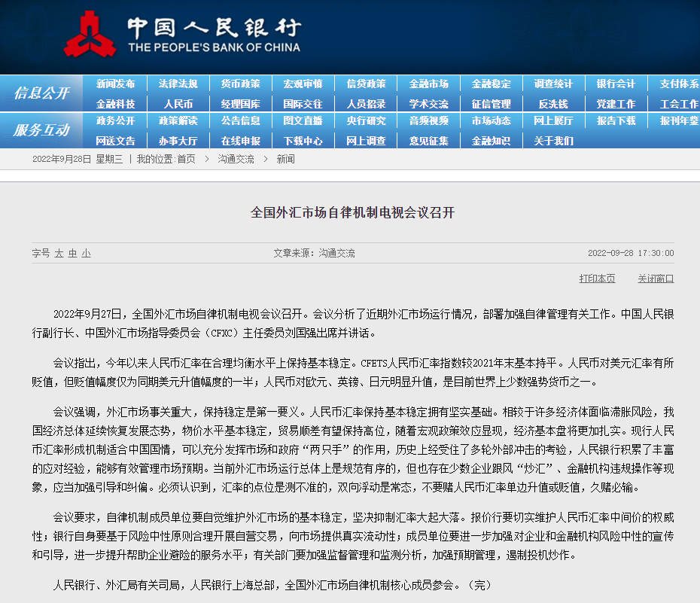The image size is (700, 603).
Task: Open the 新闻发布 menu item
Action: pyautogui.click(x=115, y=84)
